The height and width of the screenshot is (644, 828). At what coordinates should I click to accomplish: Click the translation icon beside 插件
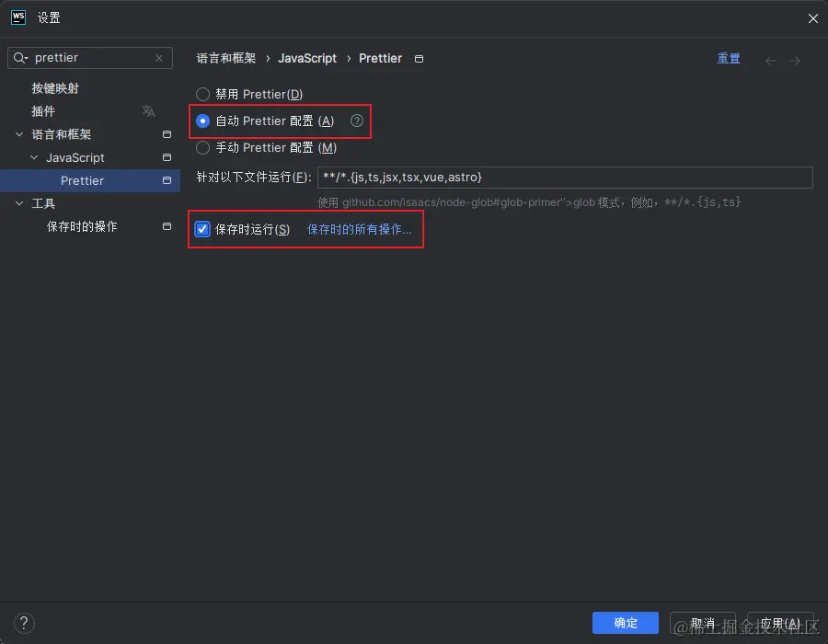point(148,110)
